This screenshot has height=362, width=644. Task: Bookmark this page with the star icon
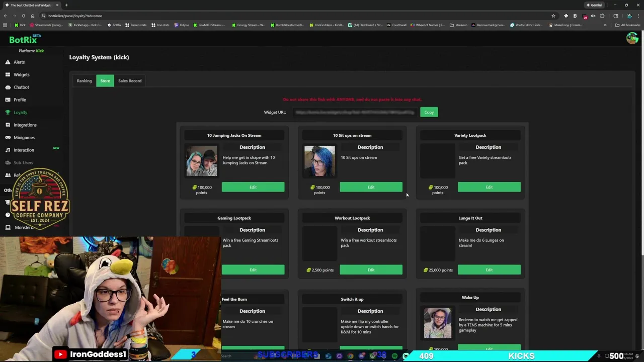(553, 16)
